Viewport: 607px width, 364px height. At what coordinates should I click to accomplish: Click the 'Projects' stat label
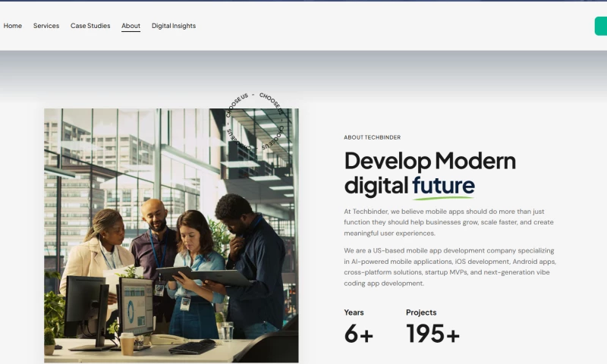pyautogui.click(x=421, y=312)
